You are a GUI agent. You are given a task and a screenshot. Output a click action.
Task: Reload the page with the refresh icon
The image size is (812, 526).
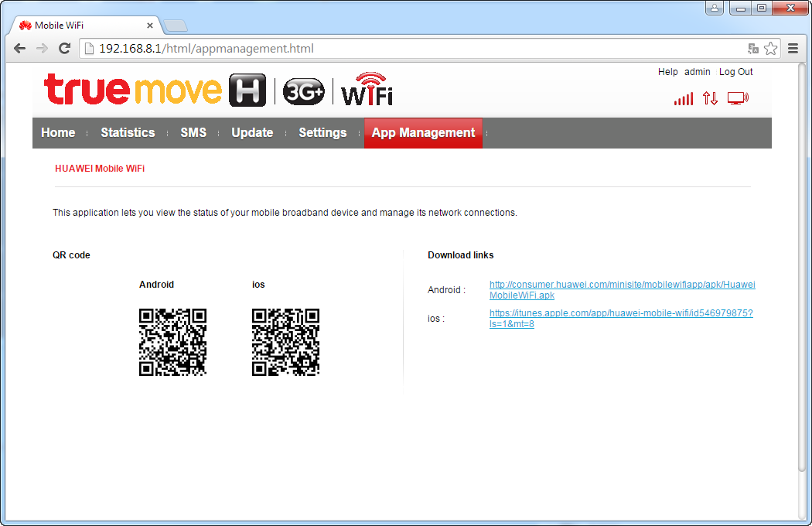pos(64,48)
